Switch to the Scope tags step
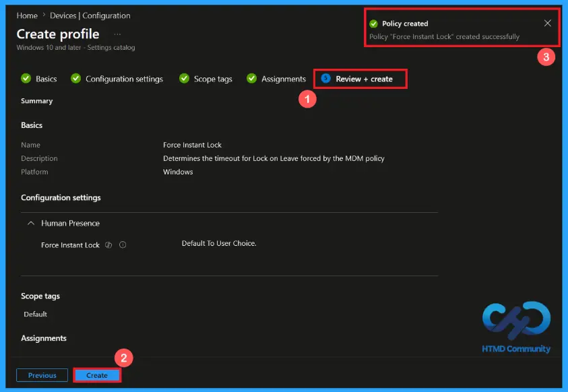 (206, 79)
